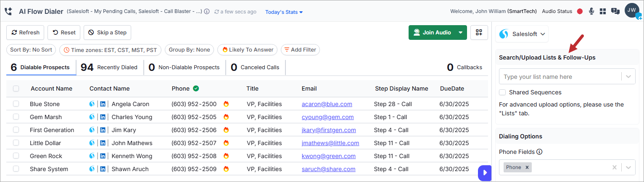Click the refresh sync icon beside 'a few secs ago'
Image resolution: width=644 pixels, height=182 pixels.
coord(216,12)
